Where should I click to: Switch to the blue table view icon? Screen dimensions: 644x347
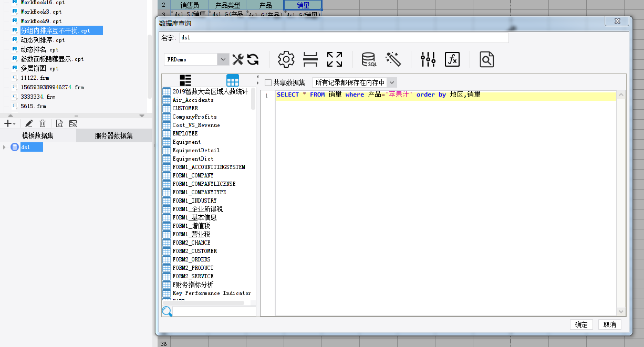(x=233, y=80)
